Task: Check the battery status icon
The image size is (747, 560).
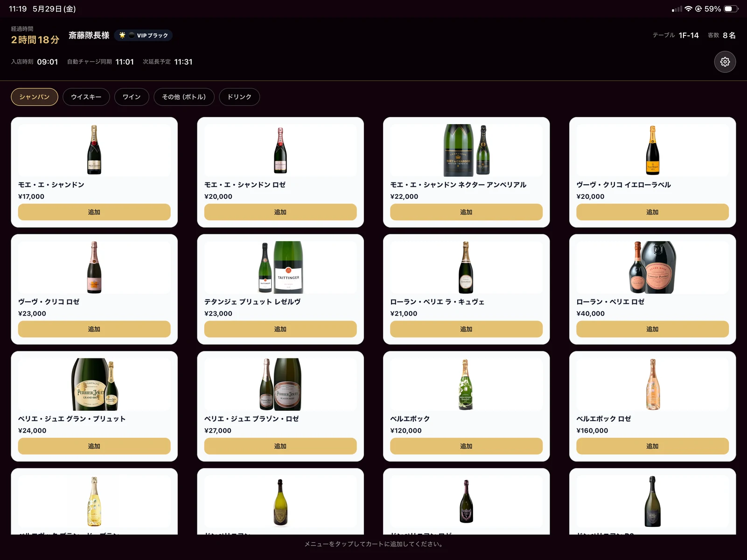Action: coord(731,9)
